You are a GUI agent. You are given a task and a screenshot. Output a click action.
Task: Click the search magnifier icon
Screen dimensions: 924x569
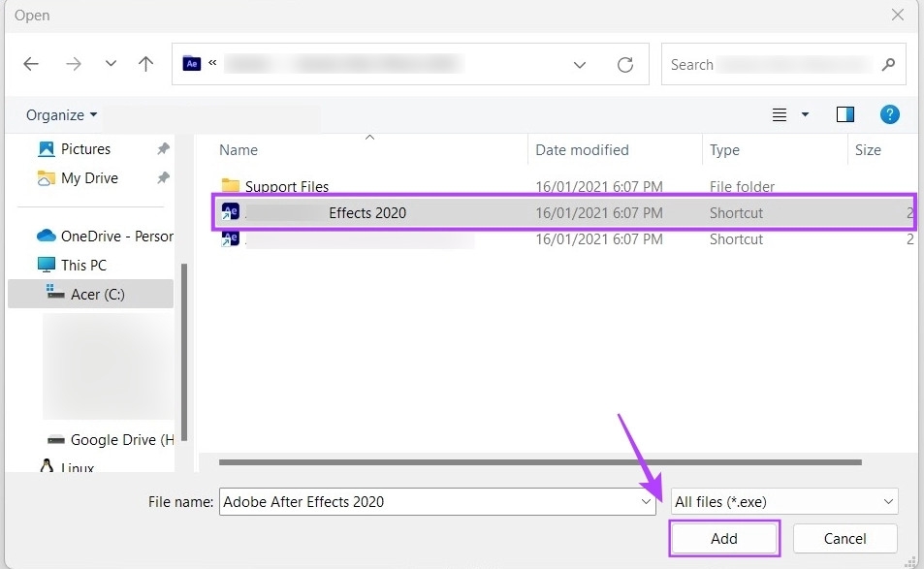(x=888, y=65)
